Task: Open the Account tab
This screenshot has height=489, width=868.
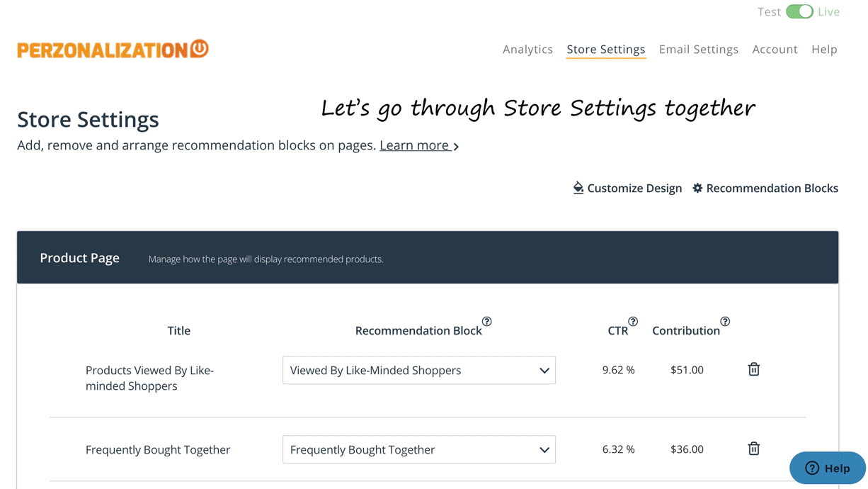Action: point(775,49)
